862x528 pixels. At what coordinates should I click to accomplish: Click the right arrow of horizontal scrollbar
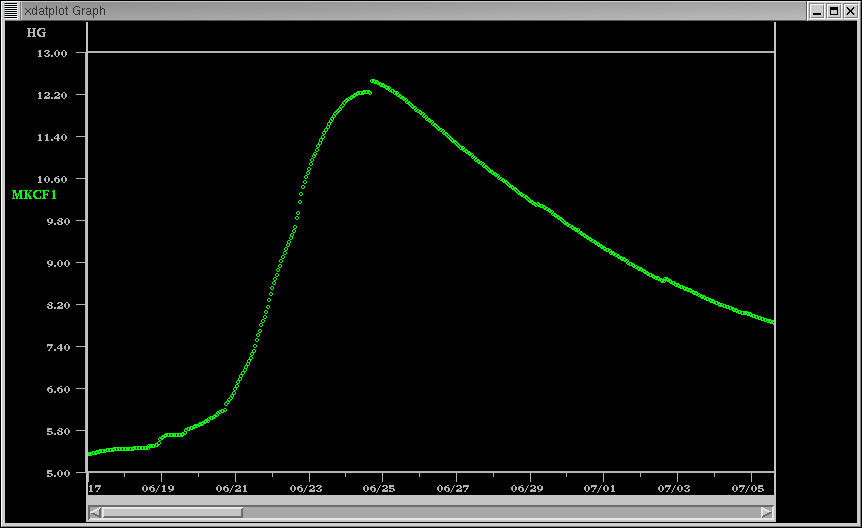coord(767,513)
